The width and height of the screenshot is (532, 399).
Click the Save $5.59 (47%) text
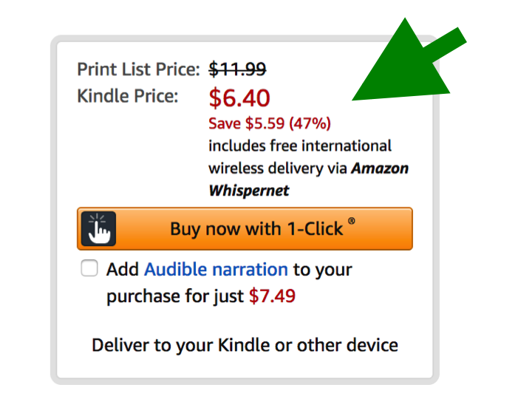click(270, 123)
